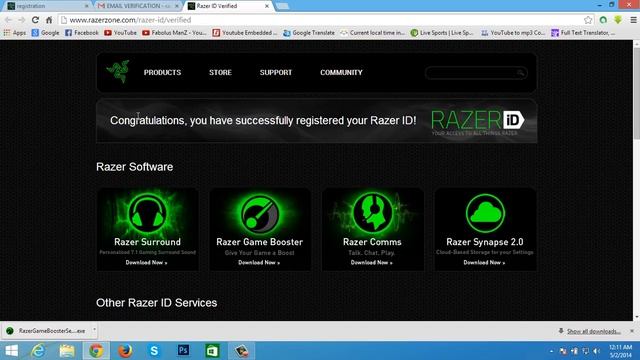Open a new browser tab
This screenshot has width=640, height=360.
pos(282,6)
